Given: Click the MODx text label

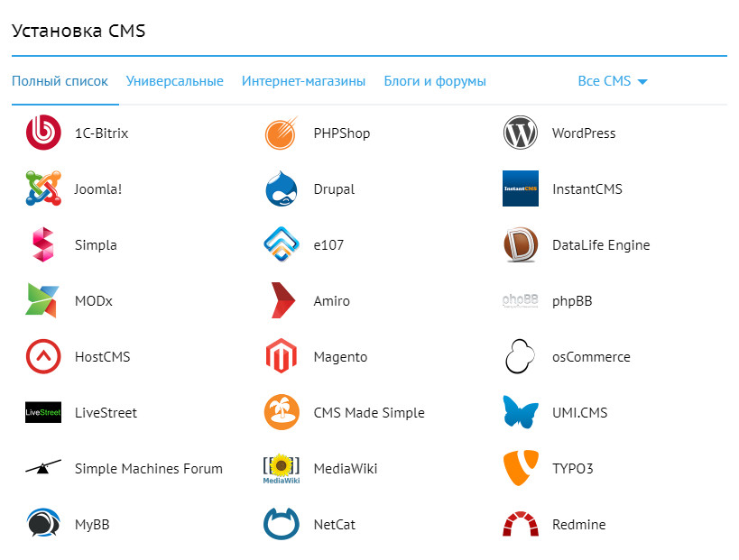Looking at the screenshot, I should 93,301.
